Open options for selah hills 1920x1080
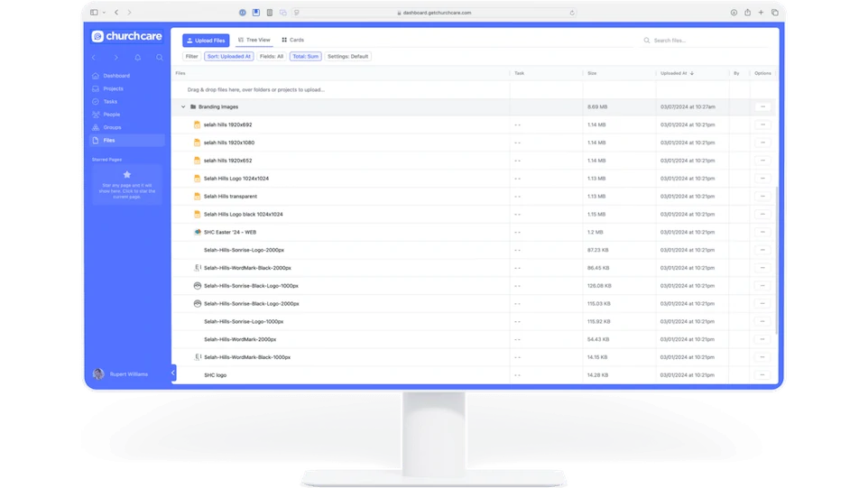 click(762, 143)
